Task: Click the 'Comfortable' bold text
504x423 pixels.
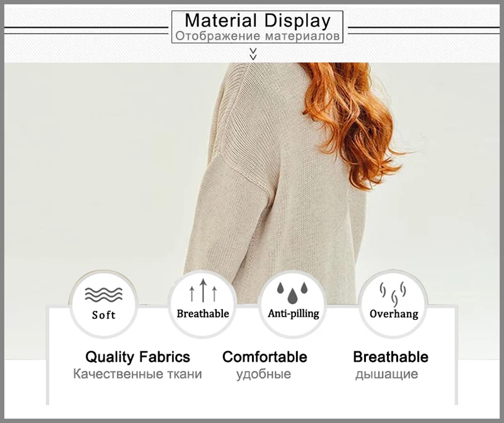Action: [265, 357]
